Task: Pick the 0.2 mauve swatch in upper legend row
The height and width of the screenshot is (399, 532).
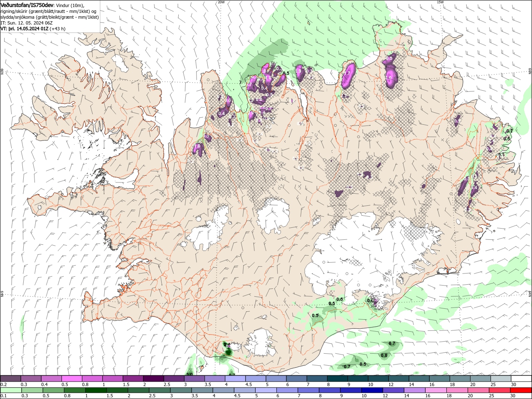Action: click(x=10, y=378)
